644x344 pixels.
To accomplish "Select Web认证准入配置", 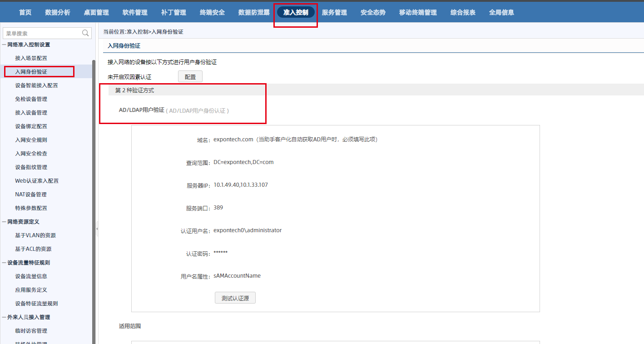I will [37, 181].
